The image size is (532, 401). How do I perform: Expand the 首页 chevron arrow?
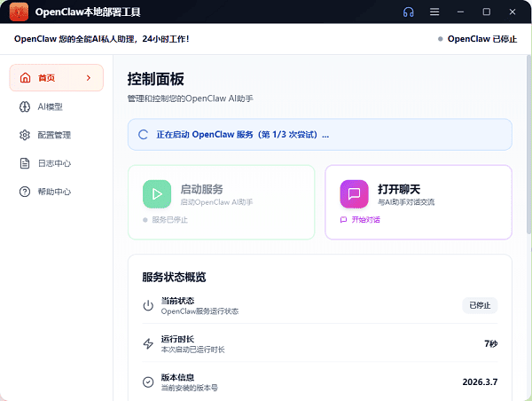(89, 78)
